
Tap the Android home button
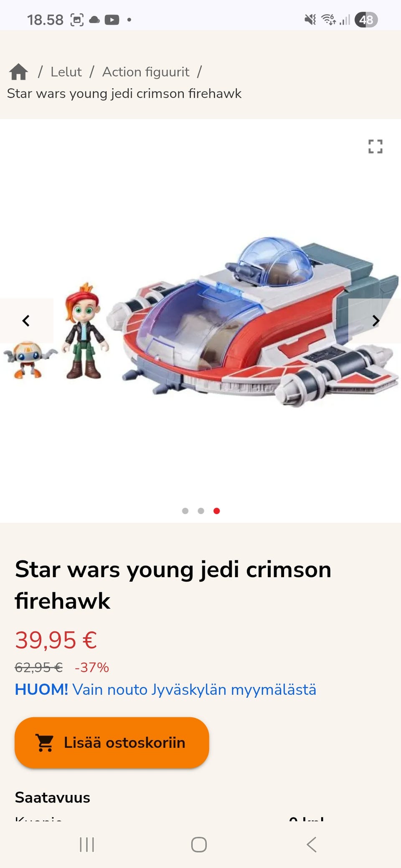pyautogui.click(x=199, y=845)
